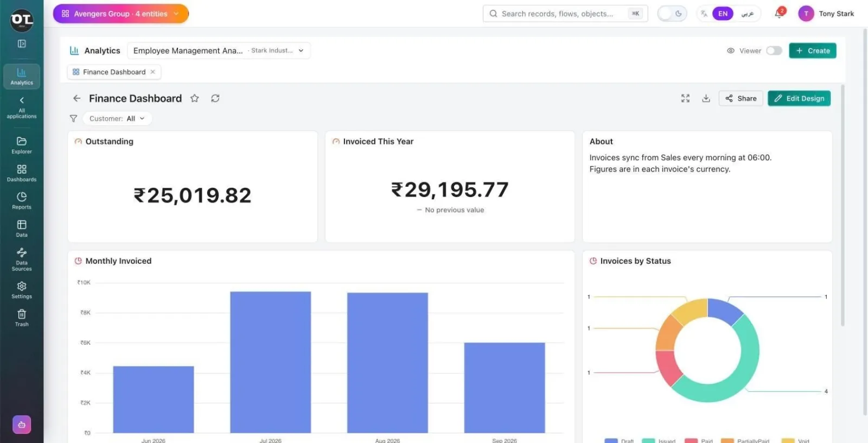Click the Edit Design button
This screenshot has height=443, width=868.
[x=799, y=98]
